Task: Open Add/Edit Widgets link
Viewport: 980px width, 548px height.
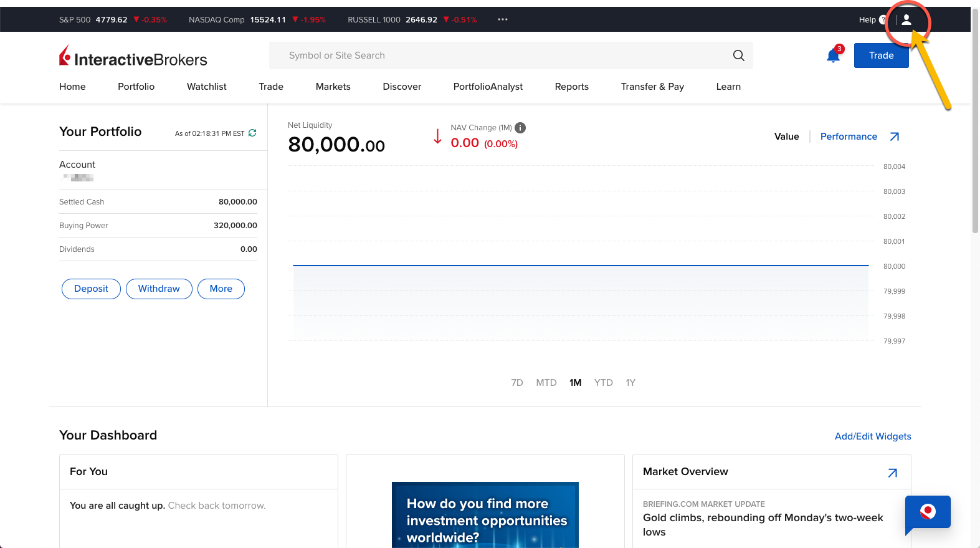Action: pos(873,436)
